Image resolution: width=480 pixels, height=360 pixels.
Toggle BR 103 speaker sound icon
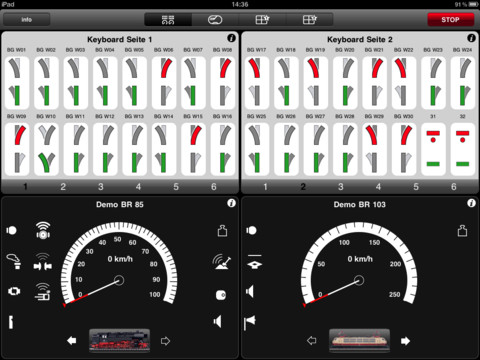[x=250, y=292]
